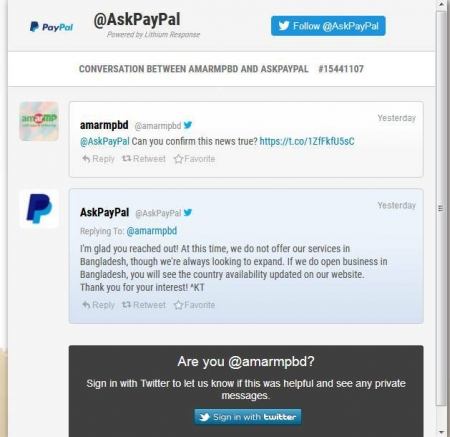Favorite the AskPayPal response

tap(194, 305)
